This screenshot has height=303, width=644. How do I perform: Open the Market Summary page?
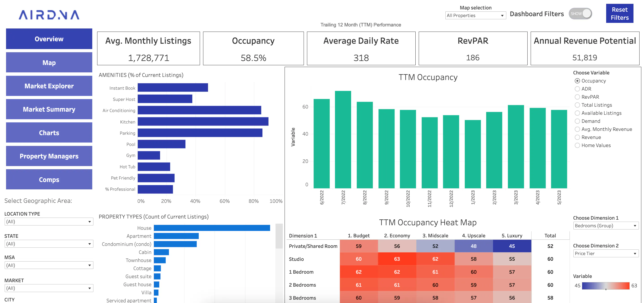click(x=49, y=109)
